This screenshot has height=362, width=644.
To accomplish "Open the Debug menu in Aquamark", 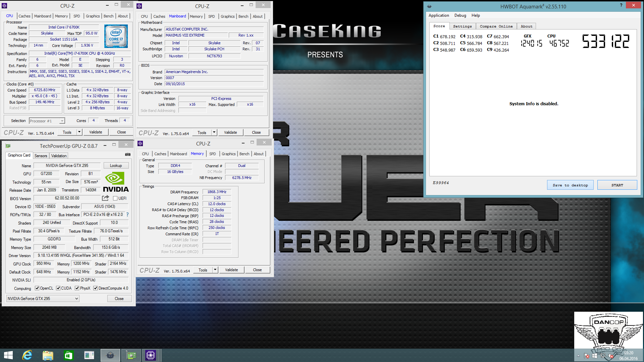I will coord(460,15).
